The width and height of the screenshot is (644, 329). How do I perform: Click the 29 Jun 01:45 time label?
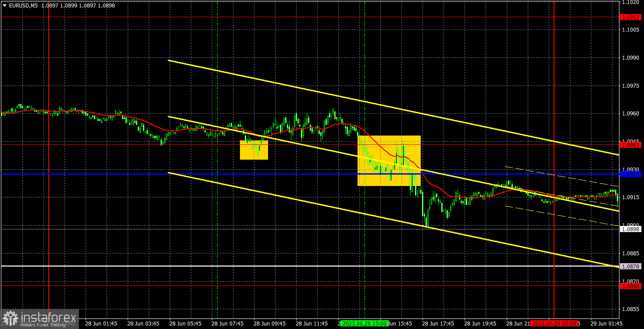pos(606,324)
